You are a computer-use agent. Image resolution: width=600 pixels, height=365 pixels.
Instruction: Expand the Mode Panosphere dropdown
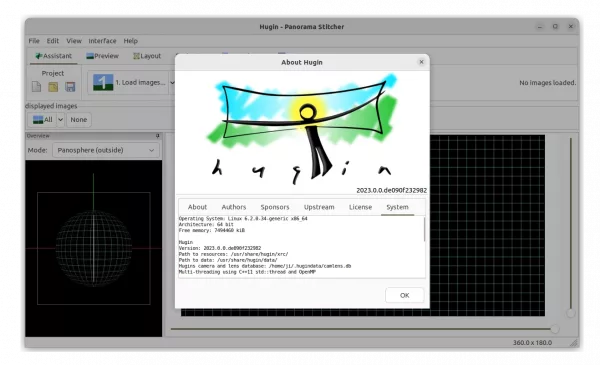coord(106,150)
